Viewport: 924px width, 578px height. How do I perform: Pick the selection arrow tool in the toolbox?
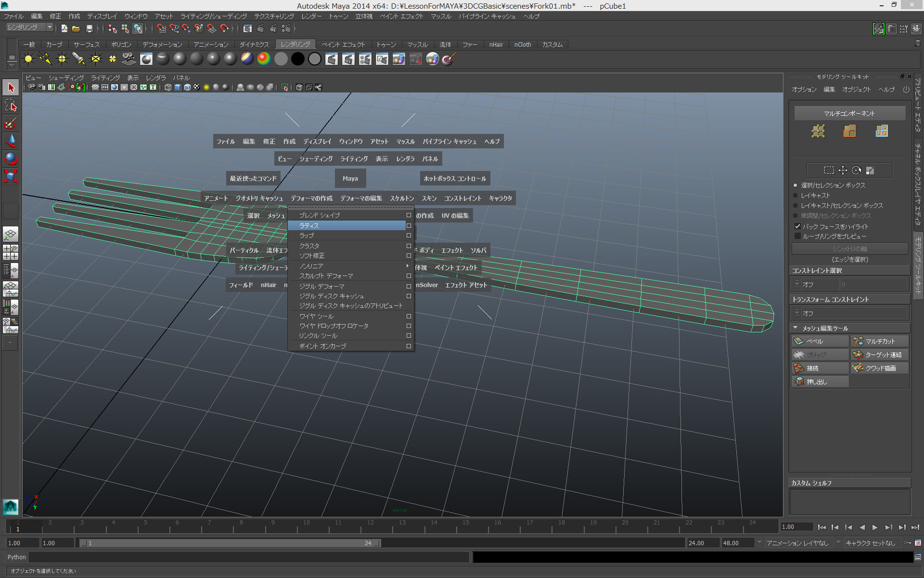pyautogui.click(x=11, y=87)
